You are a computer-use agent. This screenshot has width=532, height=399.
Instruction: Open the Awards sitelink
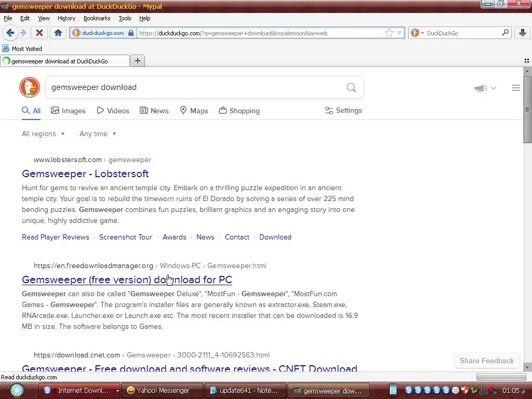(x=175, y=237)
